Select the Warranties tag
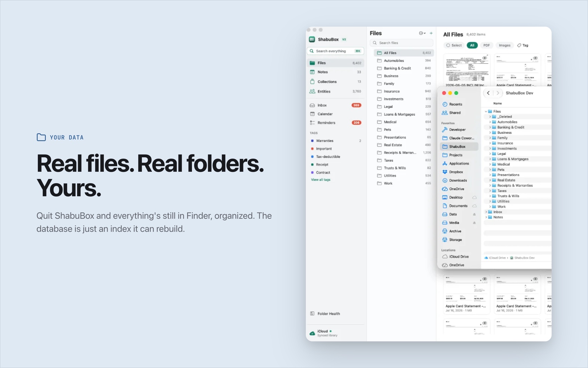 click(x=335, y=141)
